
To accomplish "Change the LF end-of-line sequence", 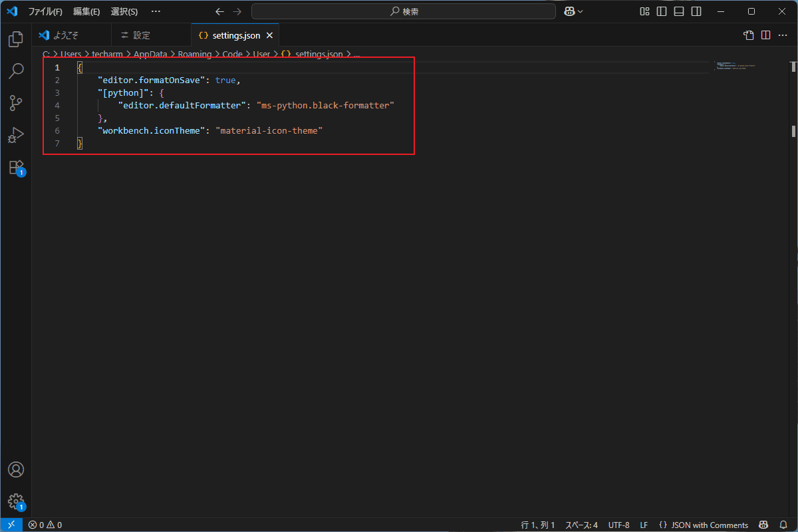I will coord(644,525).
